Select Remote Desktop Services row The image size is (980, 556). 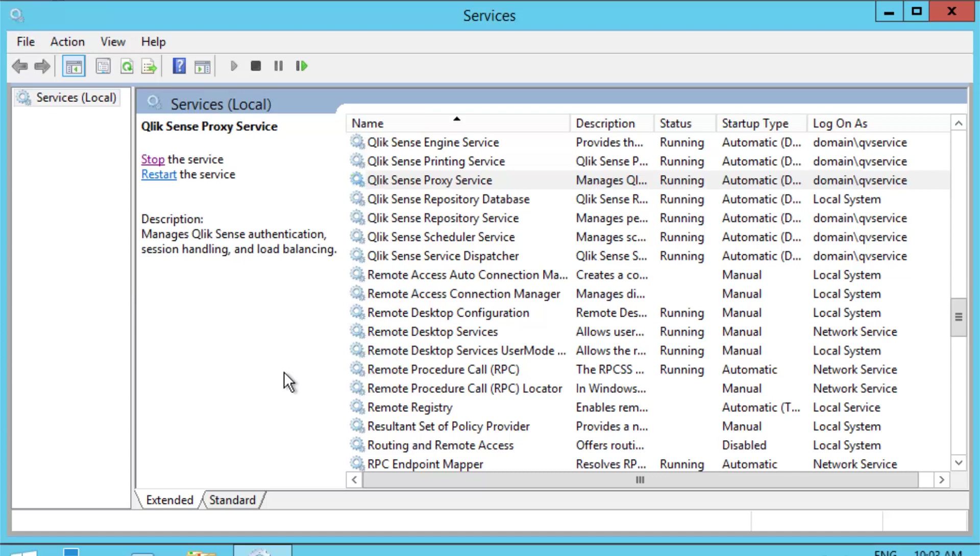(x=648, y=332)
